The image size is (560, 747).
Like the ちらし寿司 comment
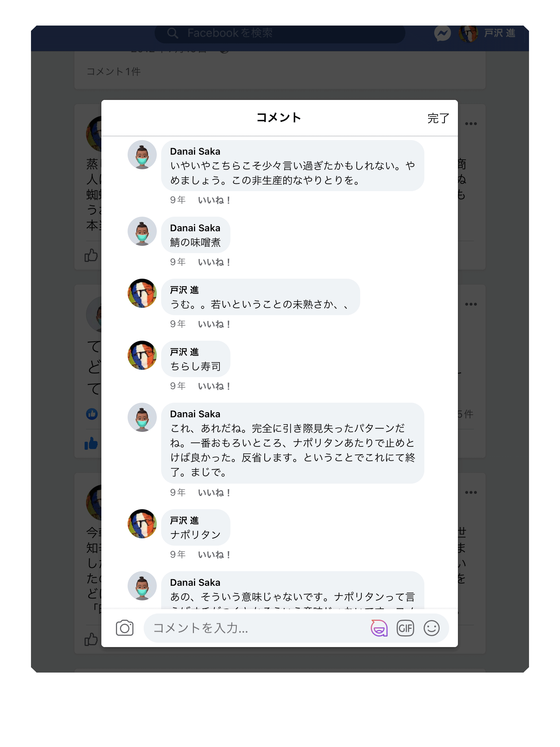[214, 386]
